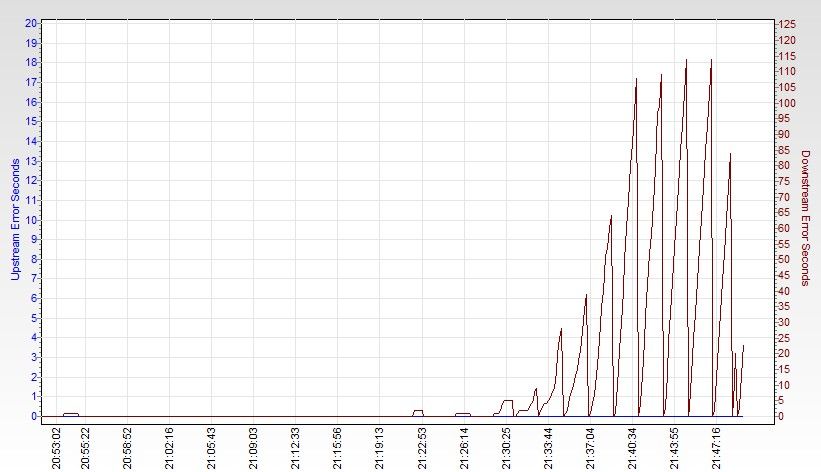The image size is (821, 472).
Task: Select time label 20:58:52
Action: (x=127, y=448)
